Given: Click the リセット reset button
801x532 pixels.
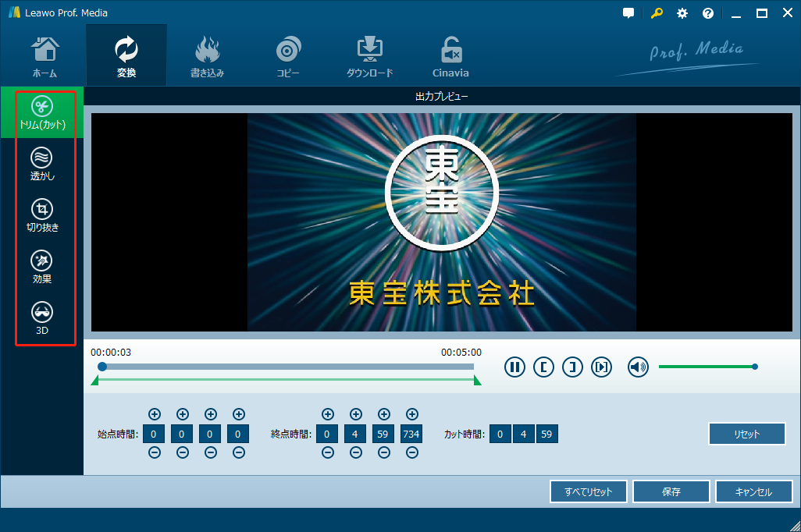Looking at the screenshot, I should (x=747, y=434).
